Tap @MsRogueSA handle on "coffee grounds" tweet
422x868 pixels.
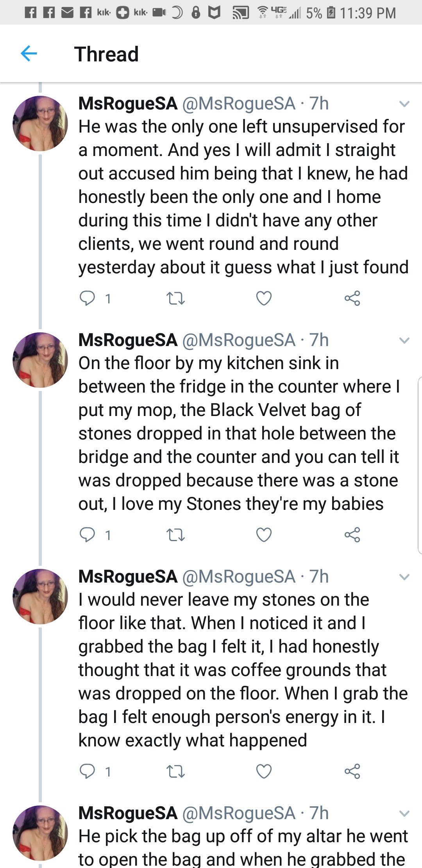239,577
